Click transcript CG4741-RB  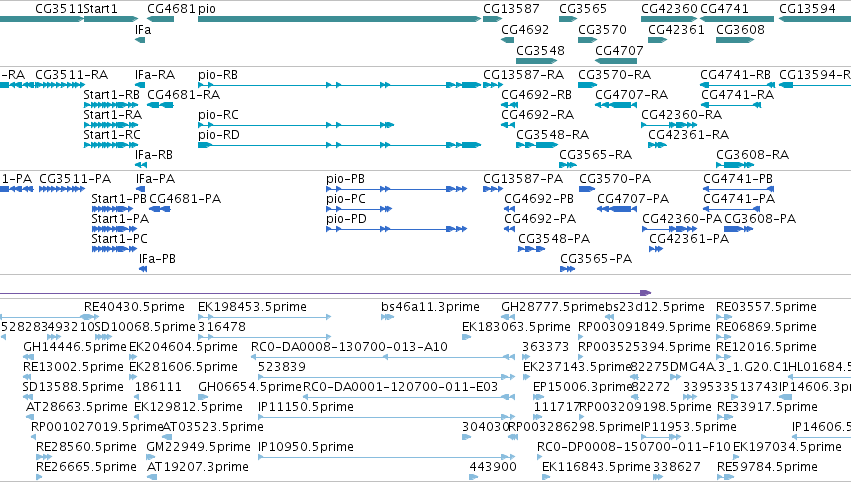coord(735,74)
